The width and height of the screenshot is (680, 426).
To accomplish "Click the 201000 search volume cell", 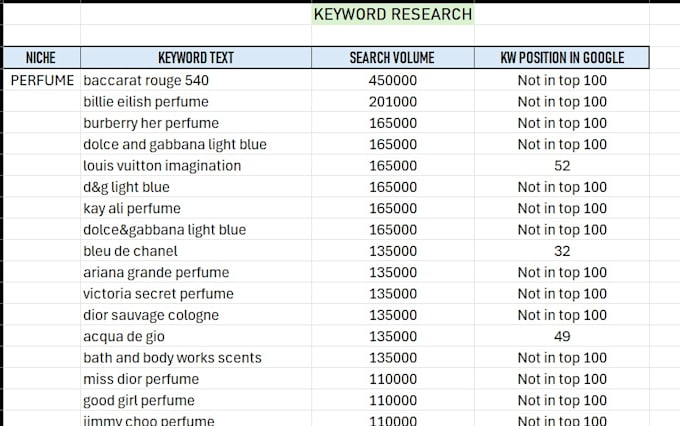I will pyautogui.click(x=392, y=102).
